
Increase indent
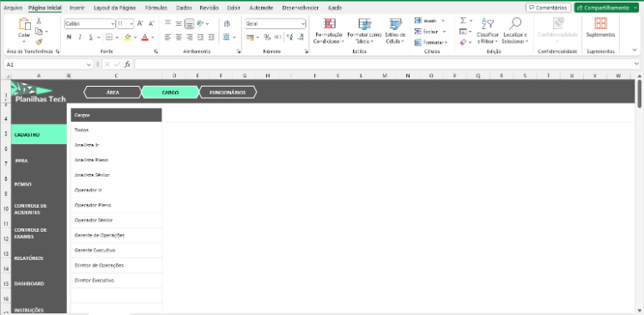pyautogui.click(x=211, y=38)
